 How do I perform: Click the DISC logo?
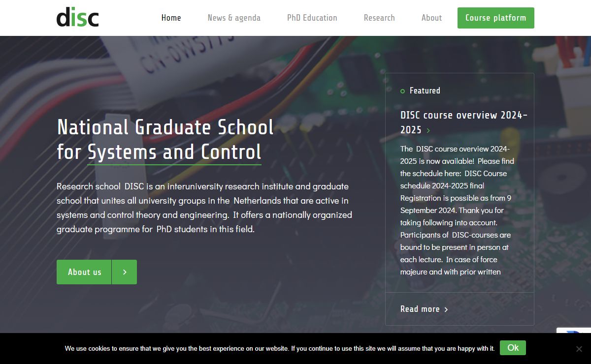[78, 17]
